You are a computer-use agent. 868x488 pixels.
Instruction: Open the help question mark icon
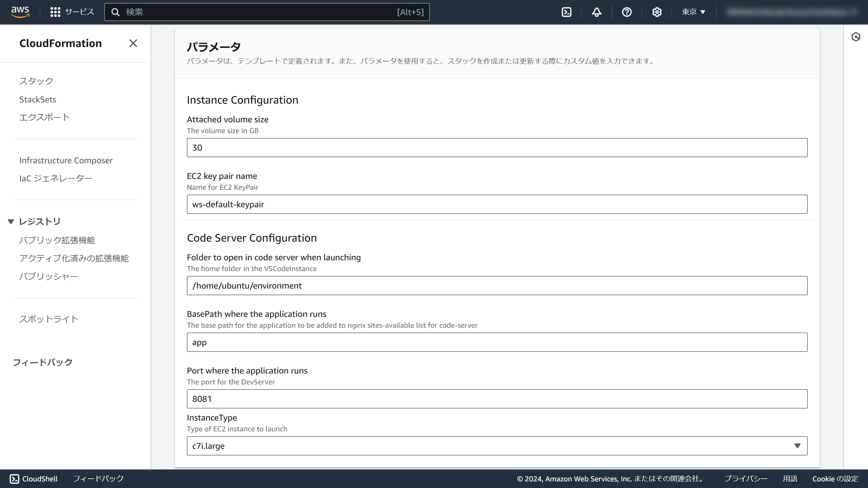(x=626, y=12)
